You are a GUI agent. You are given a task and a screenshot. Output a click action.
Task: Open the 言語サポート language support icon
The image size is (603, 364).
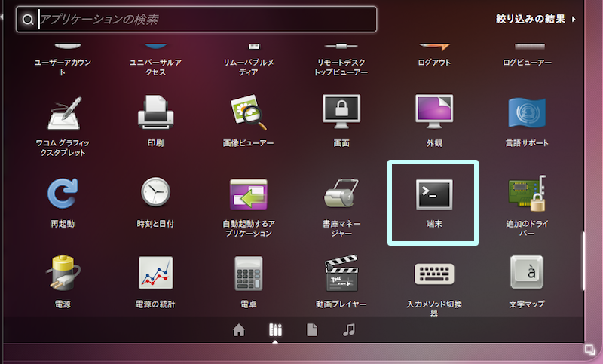527,112
